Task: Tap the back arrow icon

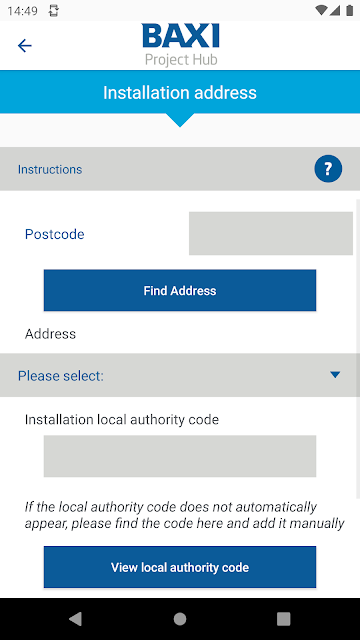Action: (24, 45)
